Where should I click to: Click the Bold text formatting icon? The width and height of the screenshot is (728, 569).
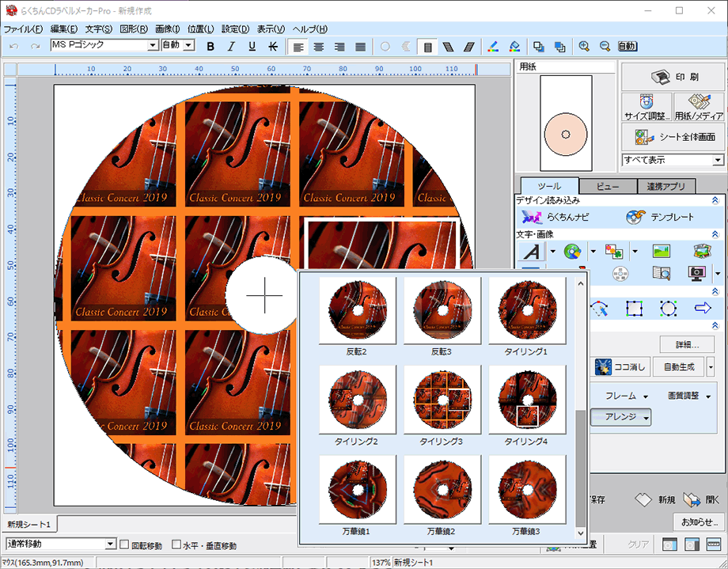click(210, 47)
